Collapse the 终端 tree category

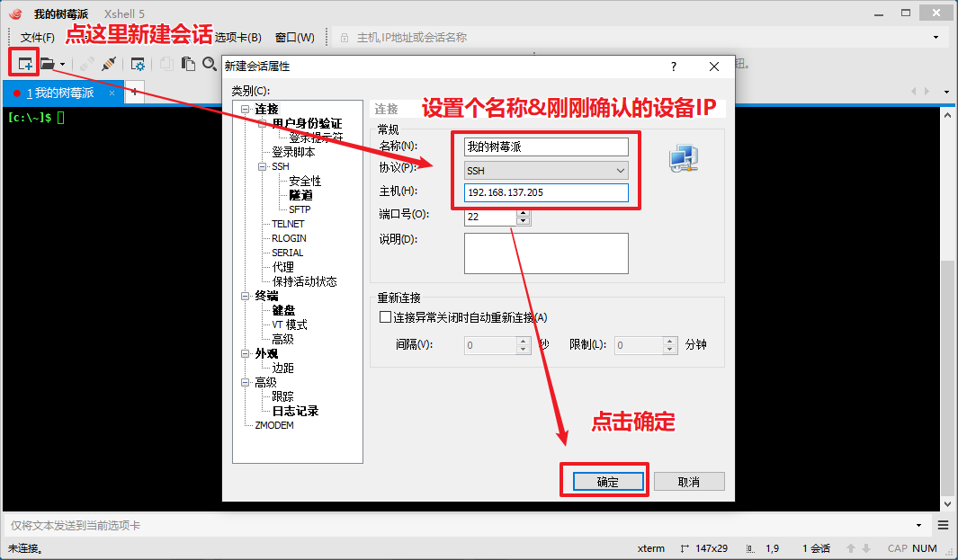[x=246, y=296]
